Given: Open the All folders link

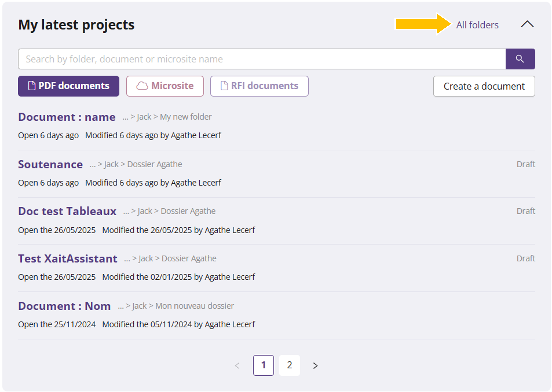Looking at the screenshot, I should [x=477, y=25].
